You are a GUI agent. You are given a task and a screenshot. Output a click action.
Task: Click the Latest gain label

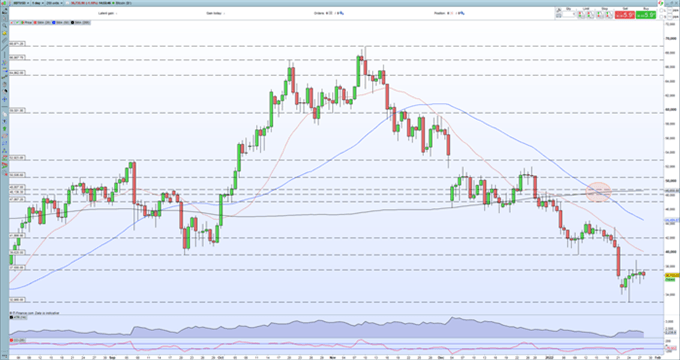pyautogui.click(x=105, y=13)
